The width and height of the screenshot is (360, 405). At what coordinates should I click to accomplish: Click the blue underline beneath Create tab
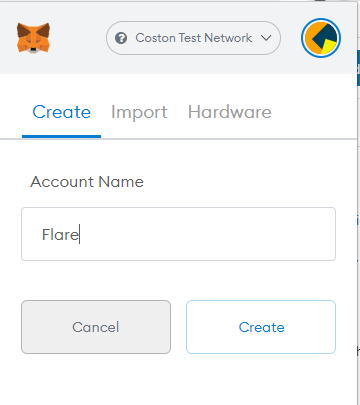(x=61, y=136)
